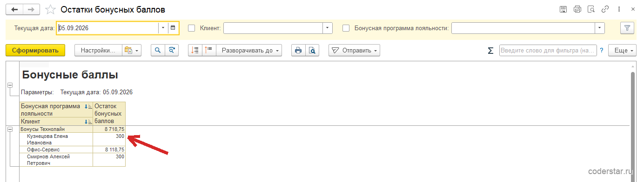This screenshot has height=182, width=644.
Task: Click the Остаток бонусных баллов column header
Action: 109,114
